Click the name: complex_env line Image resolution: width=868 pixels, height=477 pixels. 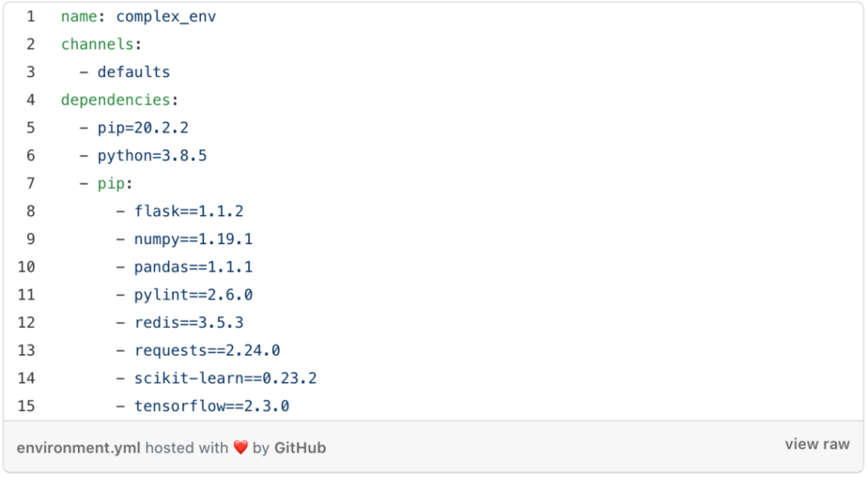point(138,16)
